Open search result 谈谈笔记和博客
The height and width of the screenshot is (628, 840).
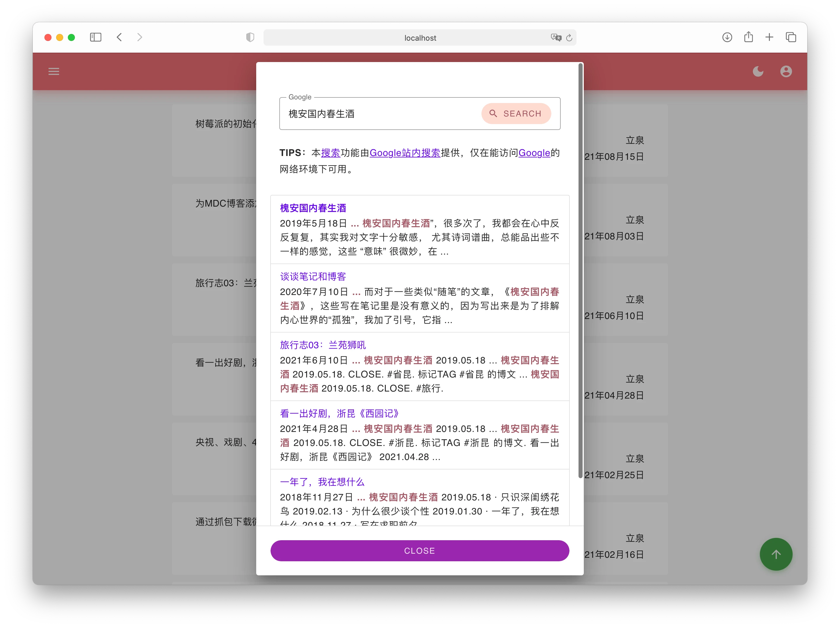(313, 277)
